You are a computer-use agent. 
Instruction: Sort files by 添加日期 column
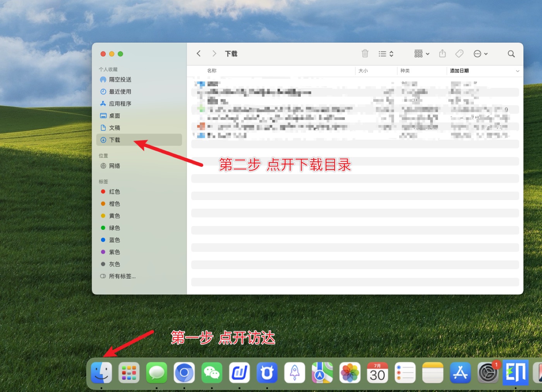(x=459, y=71)
